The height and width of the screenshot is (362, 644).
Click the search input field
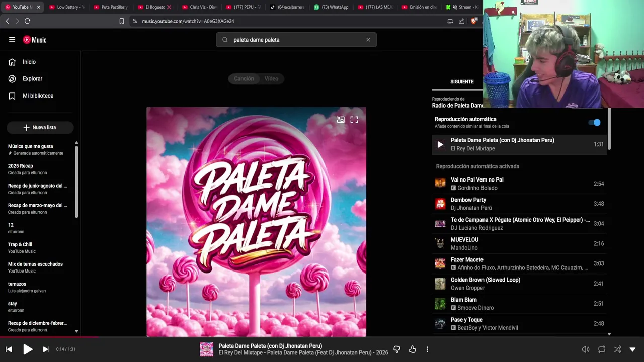(x=297, y=40)
